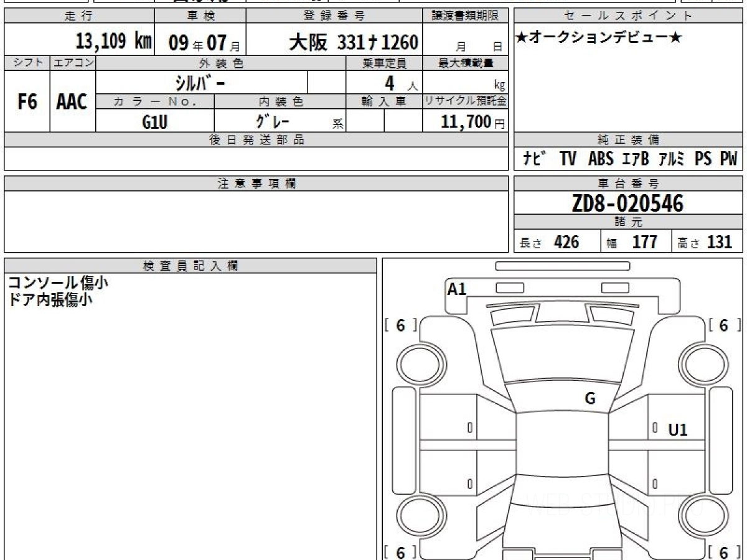
Task: Select the ★オークションデビュー★ sales point text
Action: (599, 38)
